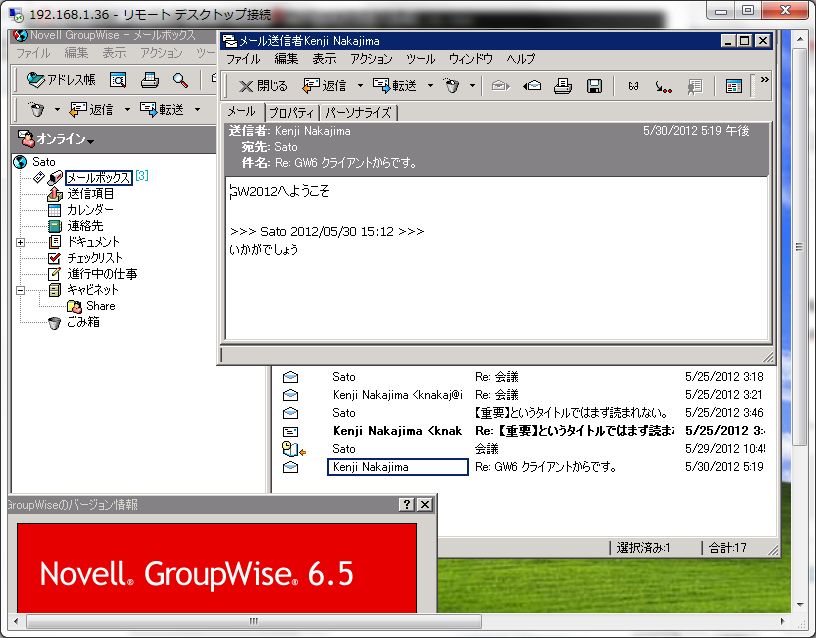Screen dimensions: 816x638
Task: Open the dropdown arrow next to 返信 in the mail window
Action: click(360, 86)
